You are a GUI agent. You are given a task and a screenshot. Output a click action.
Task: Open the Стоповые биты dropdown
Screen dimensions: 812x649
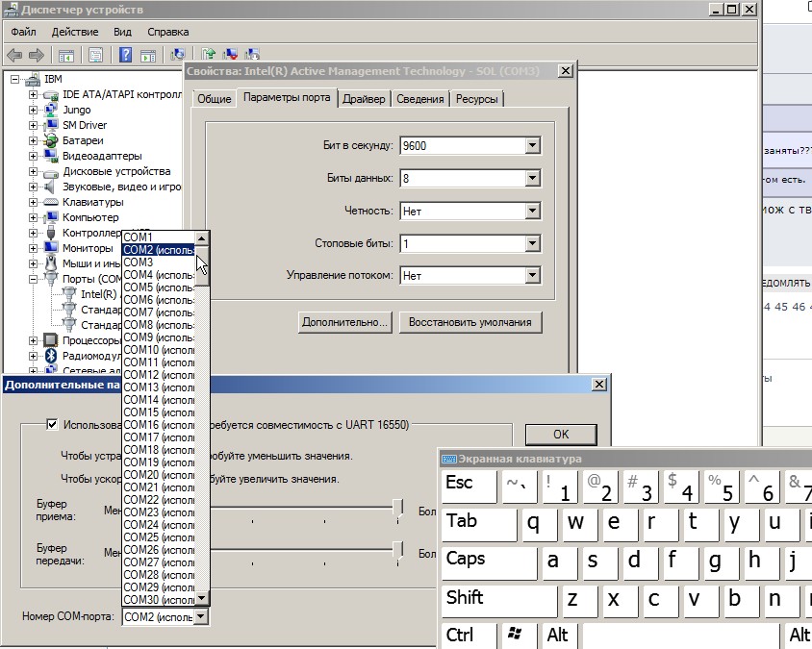pos(532,243)
